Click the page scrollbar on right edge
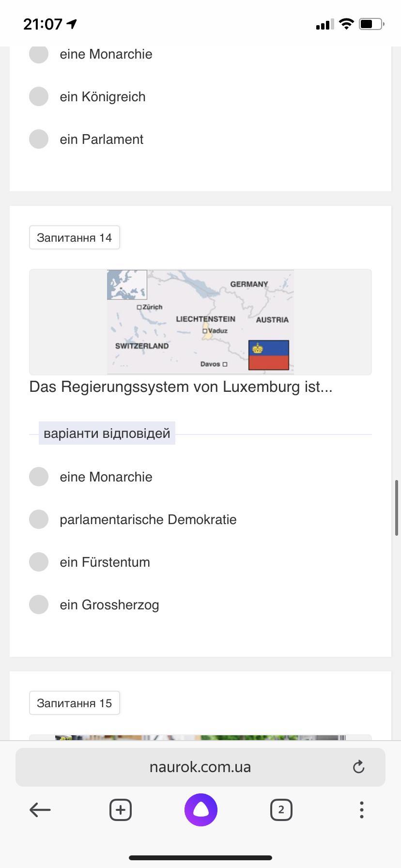The height and width of the screenshot is (868, 401). click(x=397, y=508)
